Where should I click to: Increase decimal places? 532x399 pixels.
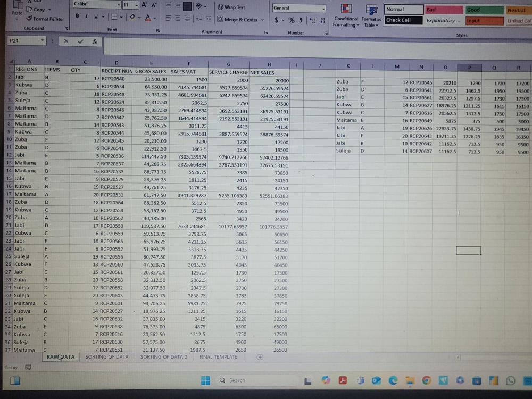[312, 21]
